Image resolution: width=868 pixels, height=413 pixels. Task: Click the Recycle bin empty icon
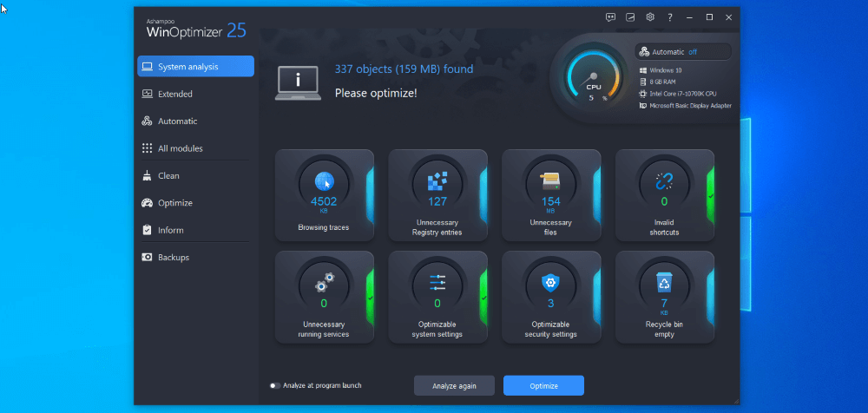pyautogui.click(x=664, y=282)
